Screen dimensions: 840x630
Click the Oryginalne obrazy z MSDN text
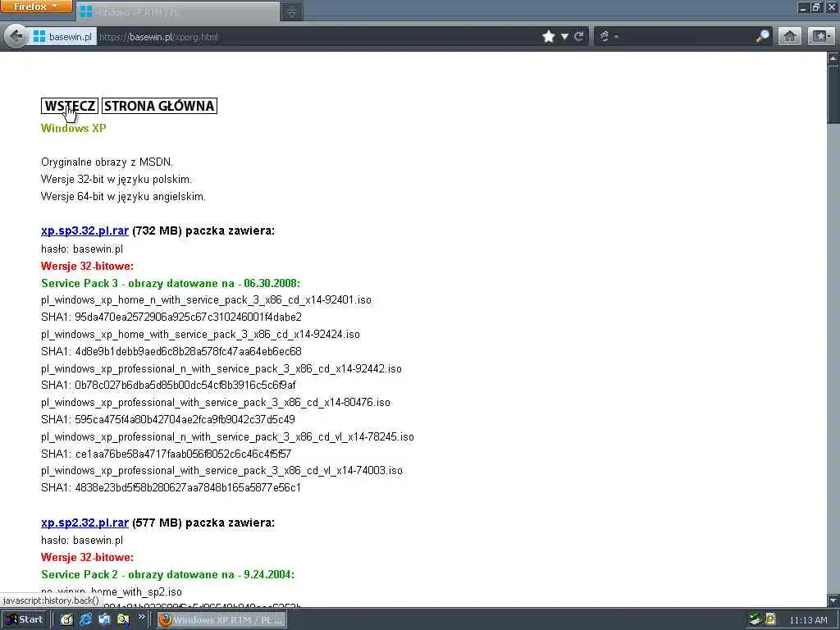pyautogui.click(x=107, y=162)
